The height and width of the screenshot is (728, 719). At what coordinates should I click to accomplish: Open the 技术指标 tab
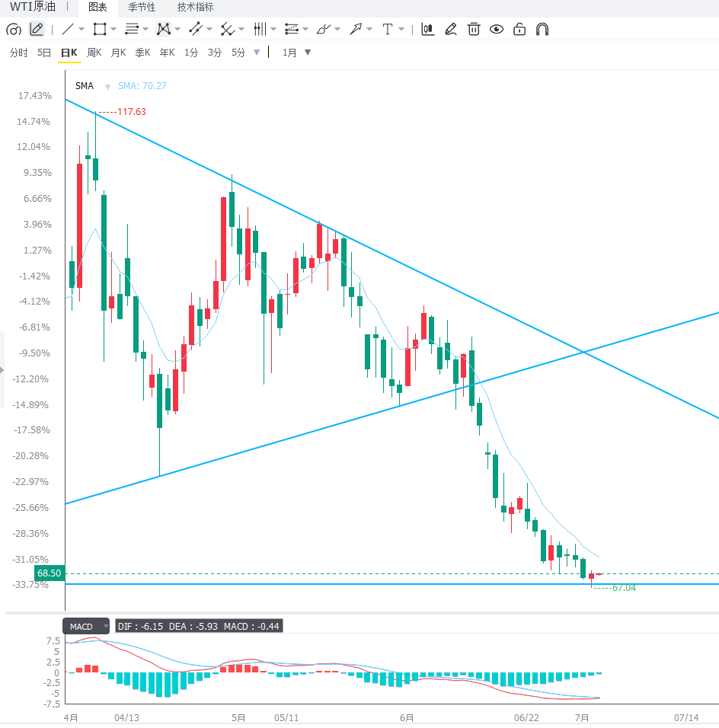(195, 8)
